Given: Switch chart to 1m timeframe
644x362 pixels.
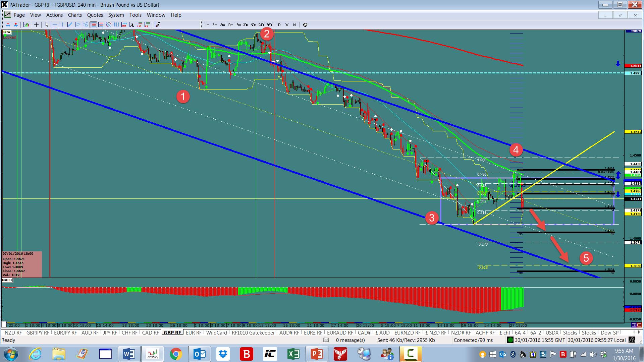Looking at the screenshot, I should (x=207, y=25).
